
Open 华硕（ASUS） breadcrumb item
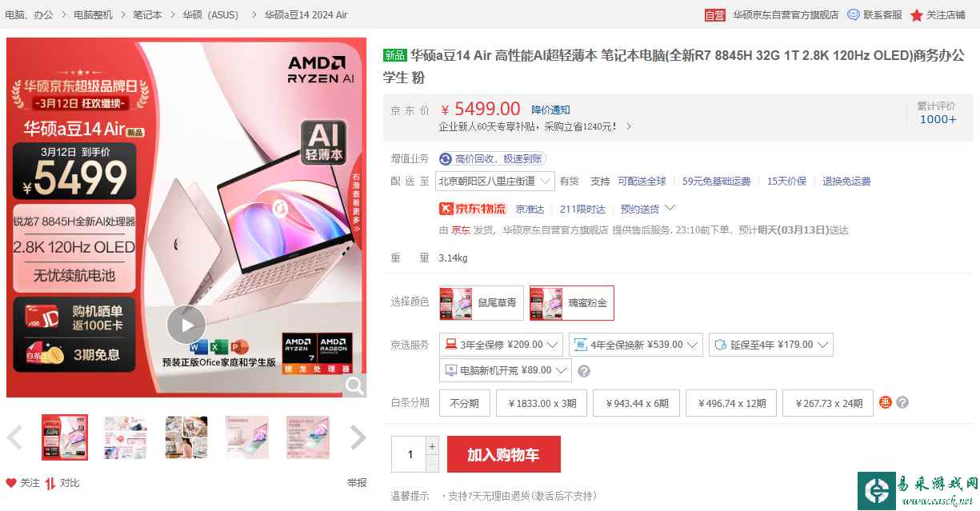click(210, 14)
